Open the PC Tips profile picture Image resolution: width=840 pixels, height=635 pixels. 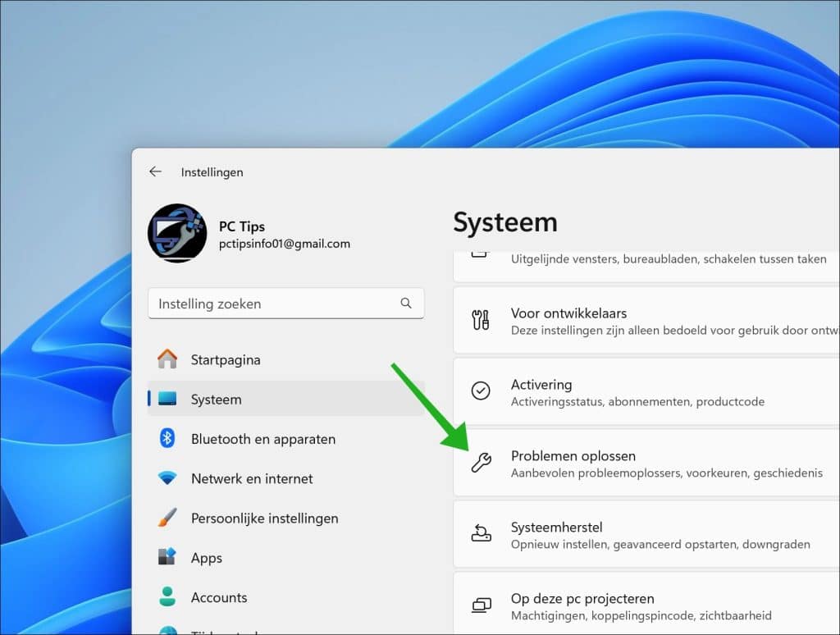pos(177,233)
